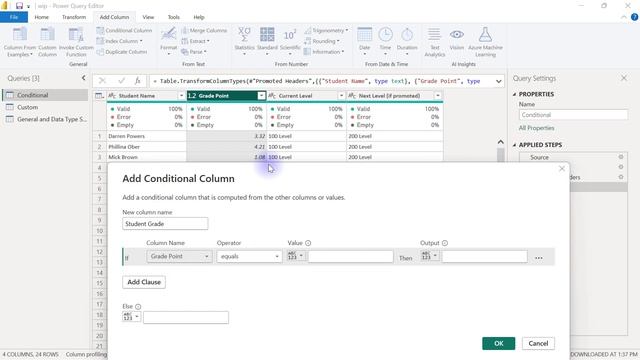Click the fx formula button
The height and width of the screenshot is (360, 640).
coord(138,81)
